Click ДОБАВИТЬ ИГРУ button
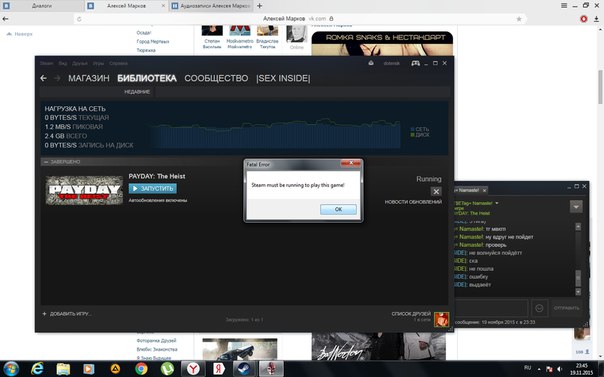Viewport: 604px width, 377px height. [x=67, y=314]
